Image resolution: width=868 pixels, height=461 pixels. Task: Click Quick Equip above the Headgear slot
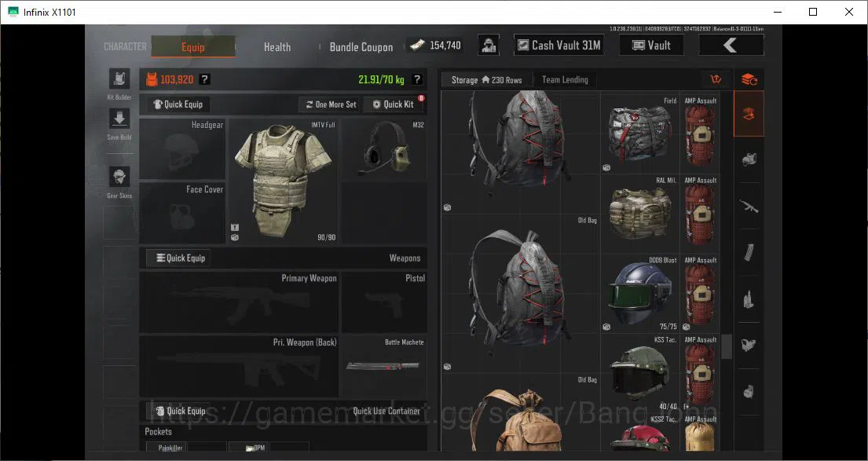178,104
